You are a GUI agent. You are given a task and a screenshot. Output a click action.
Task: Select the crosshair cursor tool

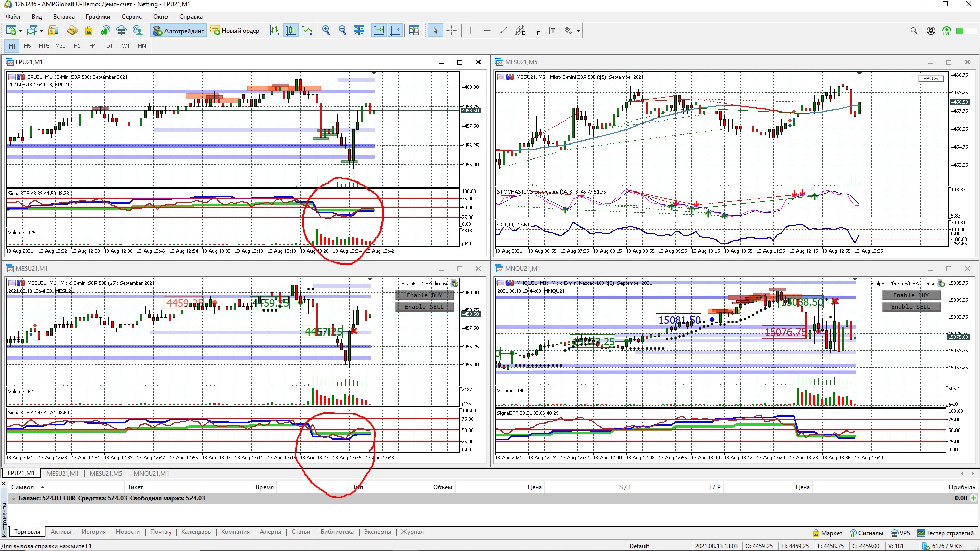[x=451, y=31]
